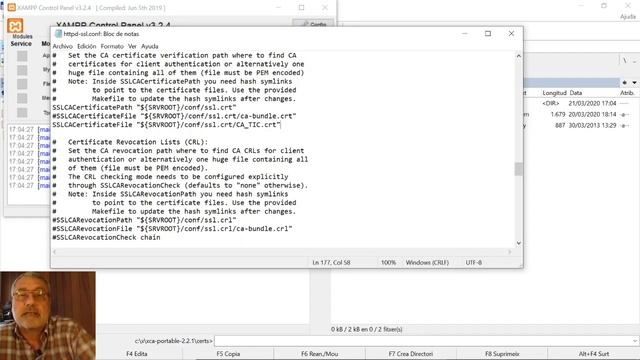The width and height of the screenshot is (640, 360).
Task: Click the F6 Rean/Mou button
Action: click(x=320, y=354)
